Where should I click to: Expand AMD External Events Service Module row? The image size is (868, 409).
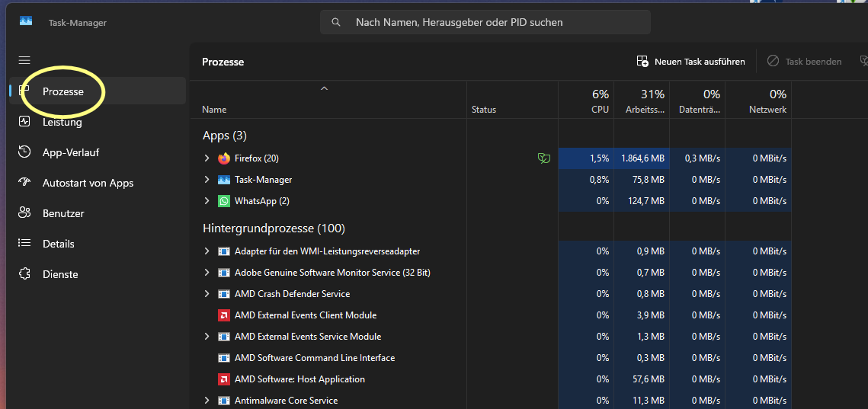207,337
